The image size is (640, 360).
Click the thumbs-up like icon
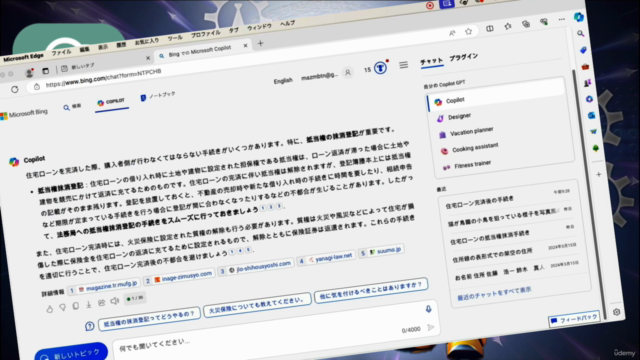coord(49,309)
